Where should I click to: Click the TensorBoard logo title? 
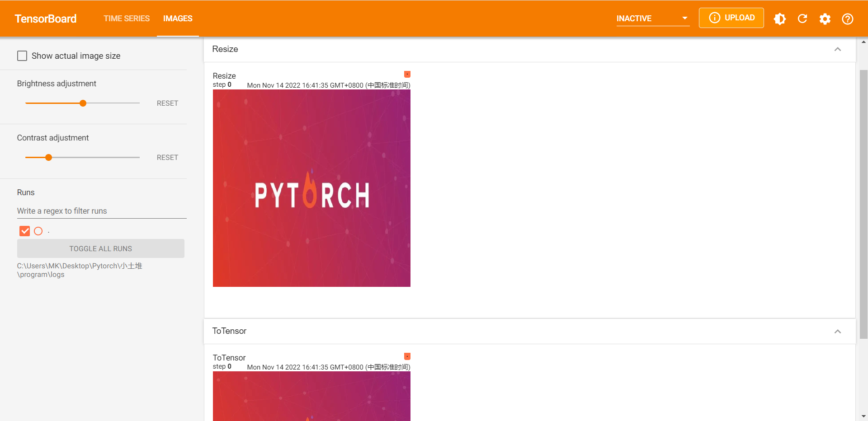coord(46,19)
